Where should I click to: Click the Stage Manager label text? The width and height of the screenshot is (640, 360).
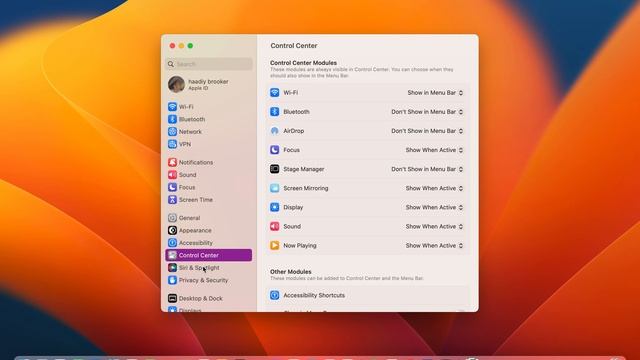coord(304,169)
